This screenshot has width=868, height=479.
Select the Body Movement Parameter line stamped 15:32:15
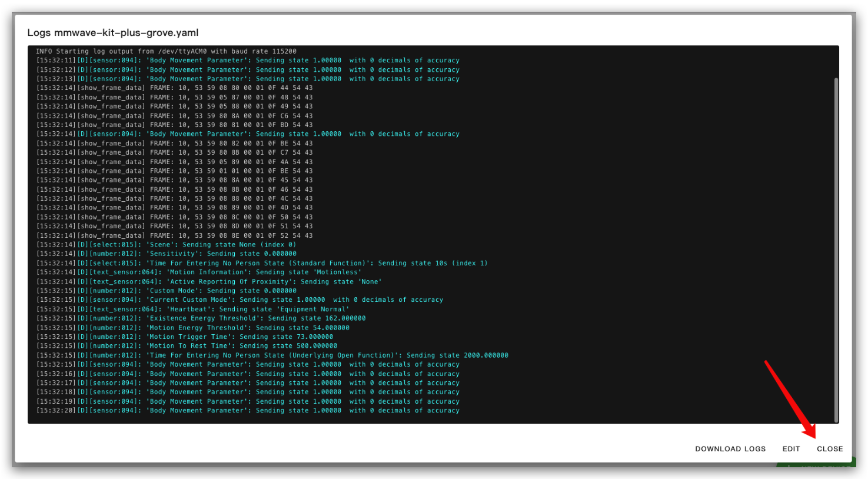click(248, 365)
